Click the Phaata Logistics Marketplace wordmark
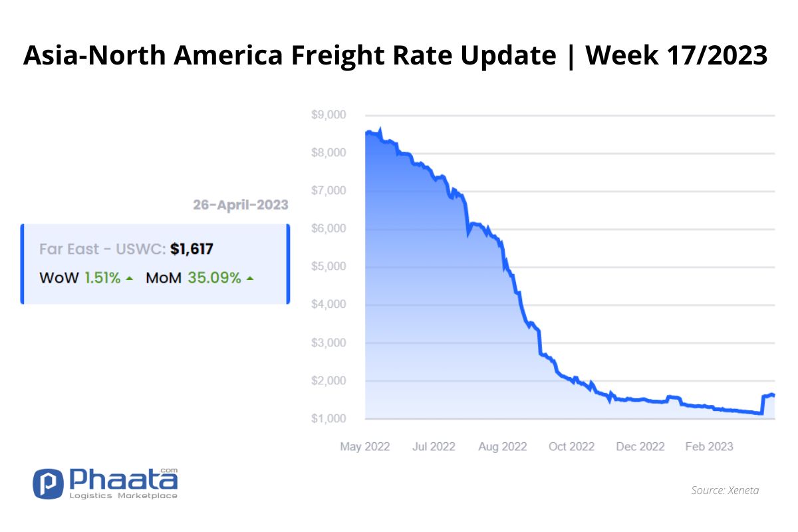Screen dimensions: 798x532 123,483
